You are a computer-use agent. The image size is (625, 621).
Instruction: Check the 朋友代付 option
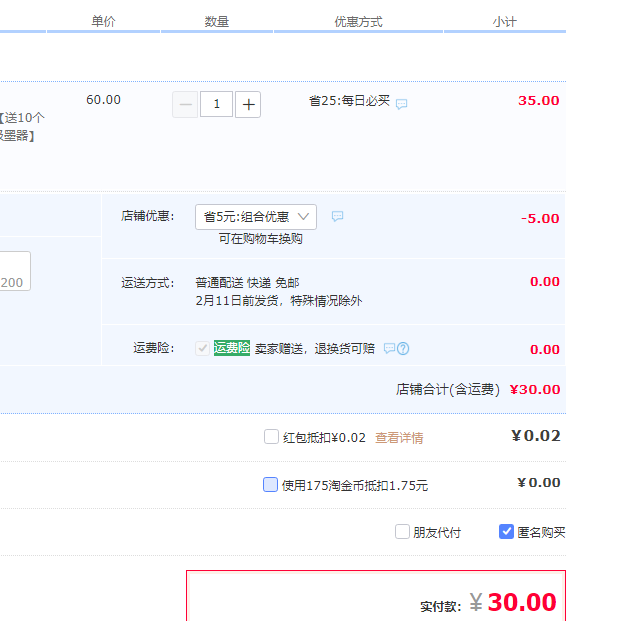click(402, 532)
